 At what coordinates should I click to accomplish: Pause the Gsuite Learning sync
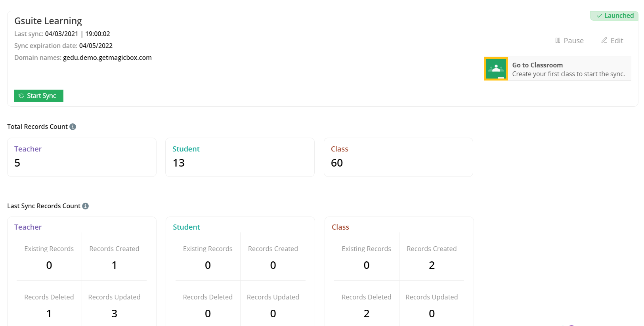[x=569, y=40]
